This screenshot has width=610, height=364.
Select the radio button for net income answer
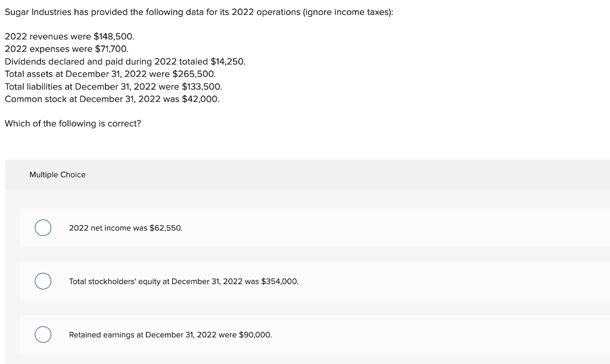(42, 228)
